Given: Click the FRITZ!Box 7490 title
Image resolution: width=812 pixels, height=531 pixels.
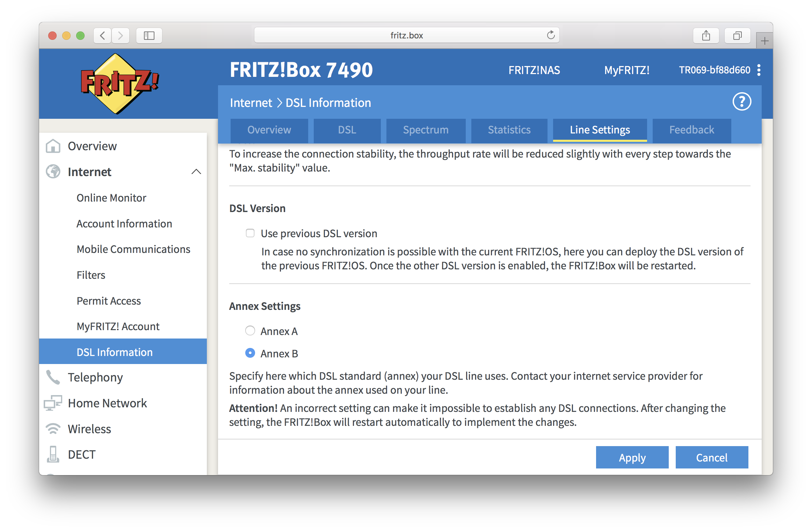Looking at the screenshot, I should [301, 70].
